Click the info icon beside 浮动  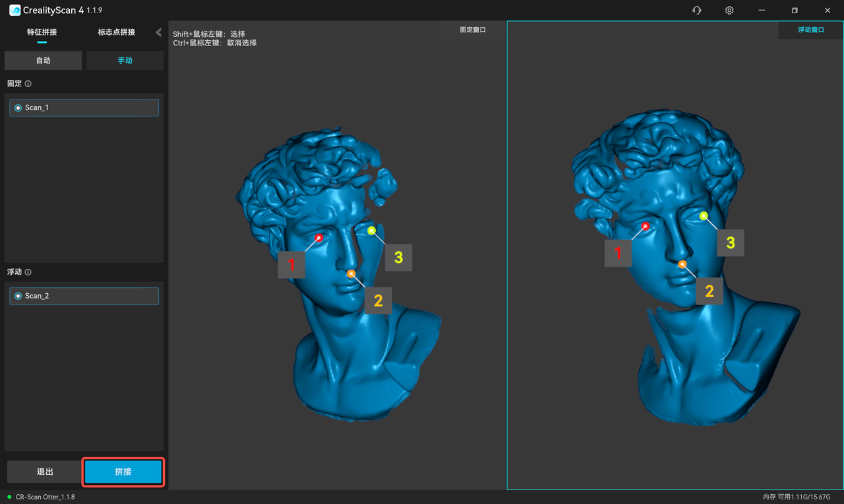coord(28,272)
